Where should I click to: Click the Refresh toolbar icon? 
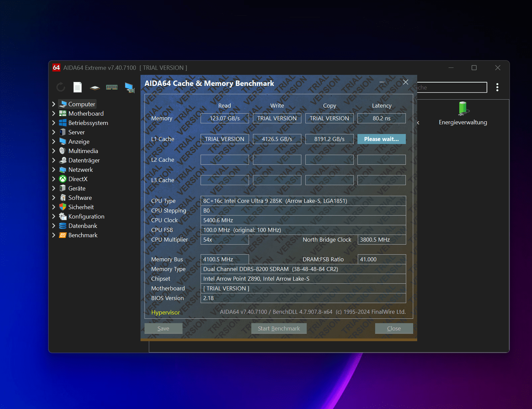click(61, 87)
